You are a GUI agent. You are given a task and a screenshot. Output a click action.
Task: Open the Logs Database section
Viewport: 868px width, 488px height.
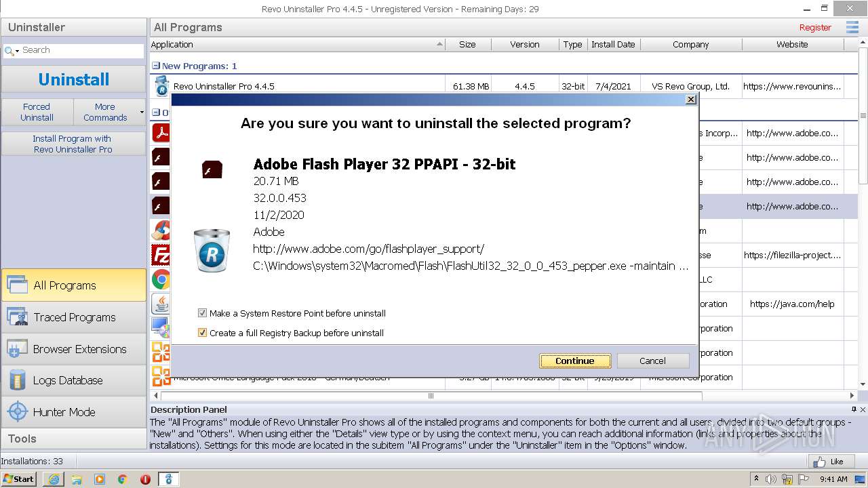tap(74, 380)
